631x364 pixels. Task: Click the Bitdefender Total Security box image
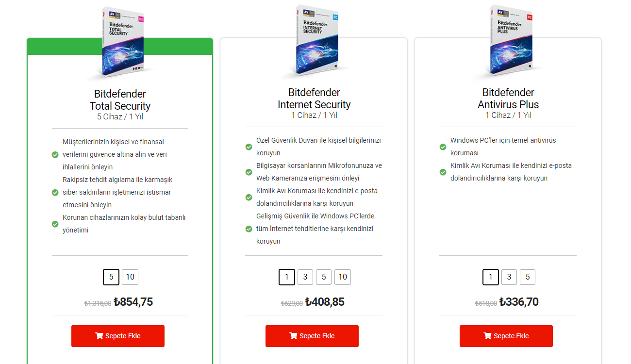[123, 41]
